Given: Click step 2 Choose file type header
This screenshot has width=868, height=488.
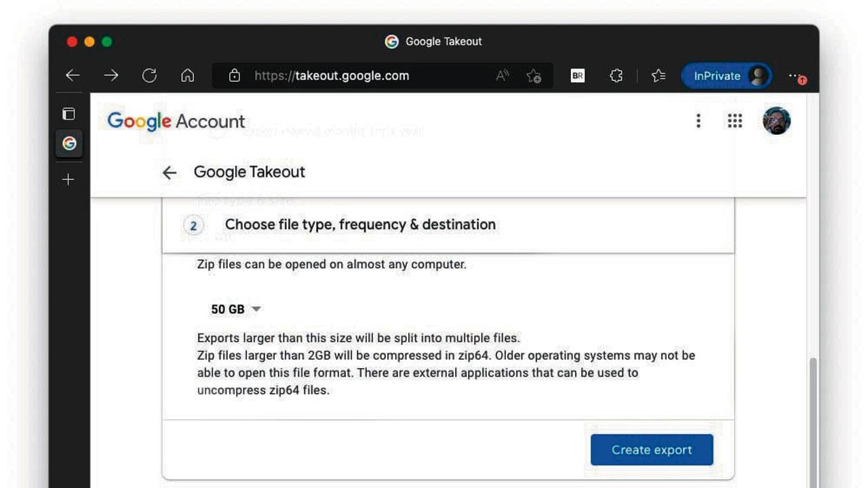Looking at the screenshot, I should [x=448, y=225].
